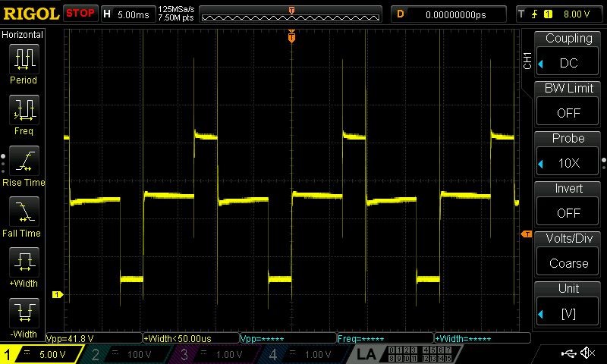Select channel 1 tab showing 5.00 V
The height and width of the screenshot is (364, 607).
41,354
